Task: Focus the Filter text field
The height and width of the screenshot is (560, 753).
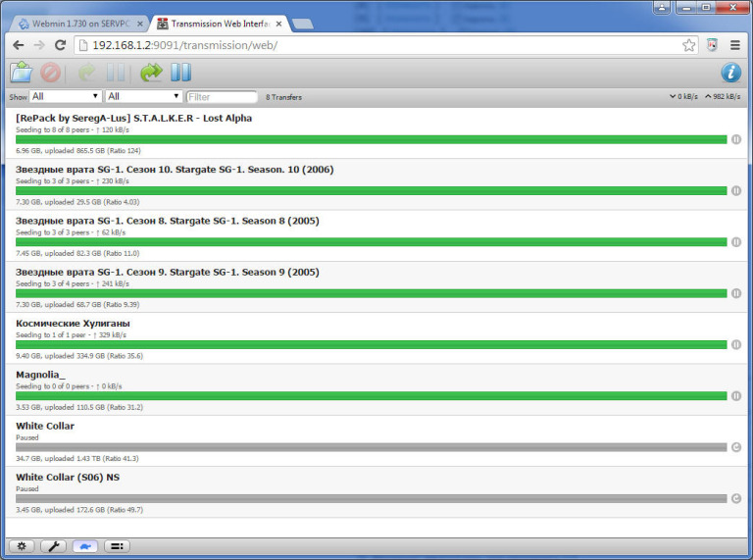Action: click(222, 97)
